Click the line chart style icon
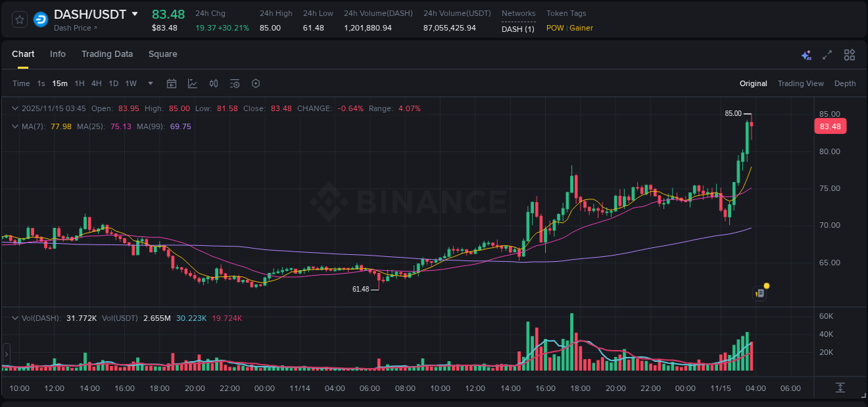This screenshot has height=407, width=868. 192,83
